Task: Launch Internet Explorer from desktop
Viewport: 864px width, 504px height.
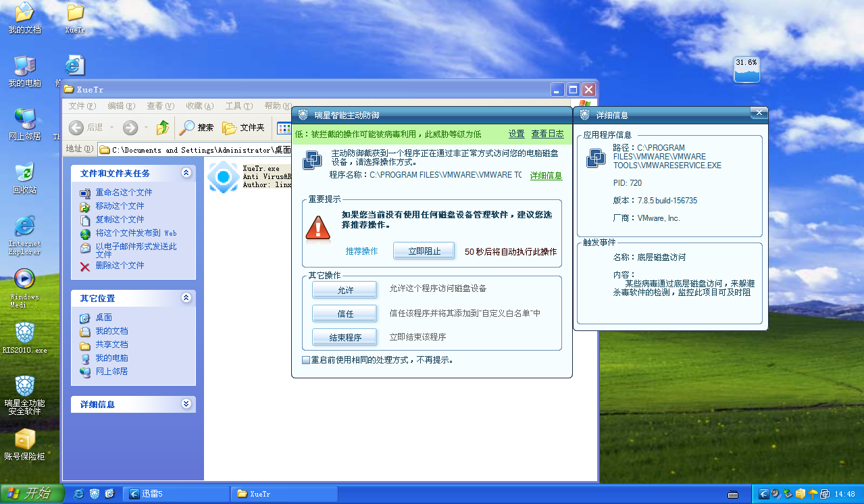Action: [24, 235]
